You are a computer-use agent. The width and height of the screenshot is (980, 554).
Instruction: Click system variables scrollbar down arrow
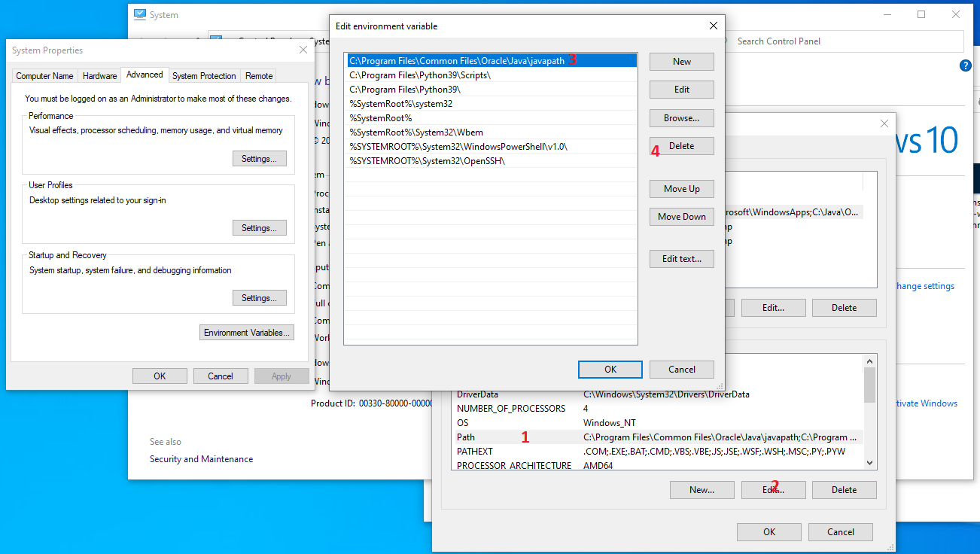(x=870, y=464)
